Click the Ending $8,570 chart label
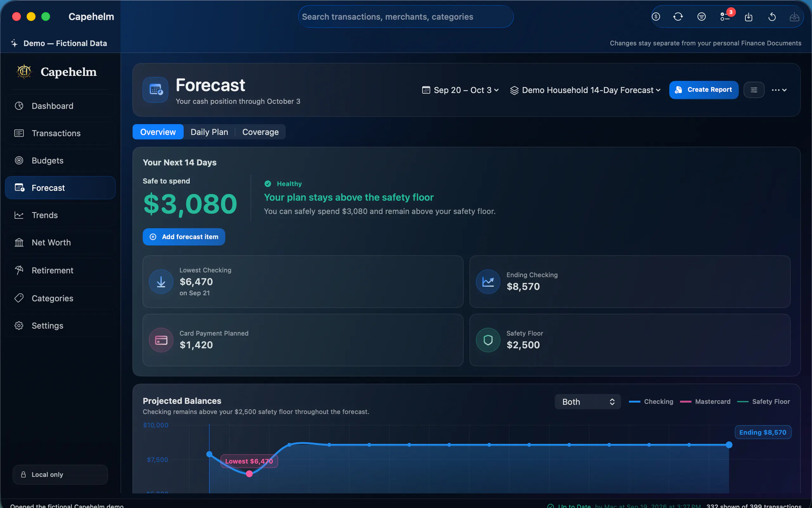 [x=763, y=432]
